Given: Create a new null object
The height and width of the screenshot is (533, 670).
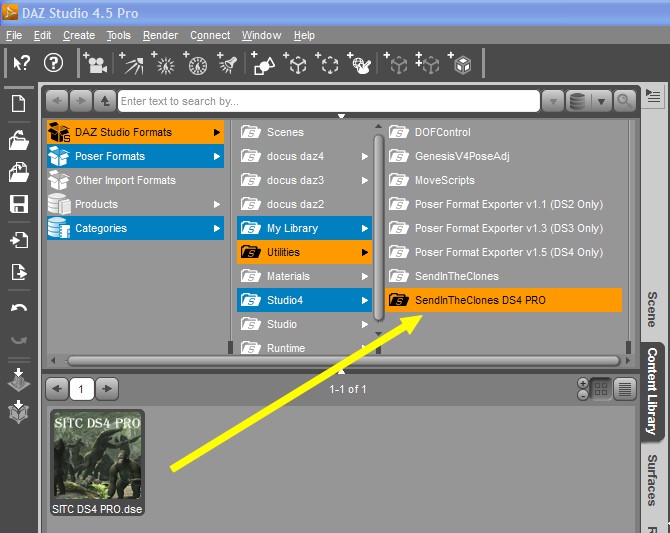Looking at the screenshot, I should [x=295, y=64].
